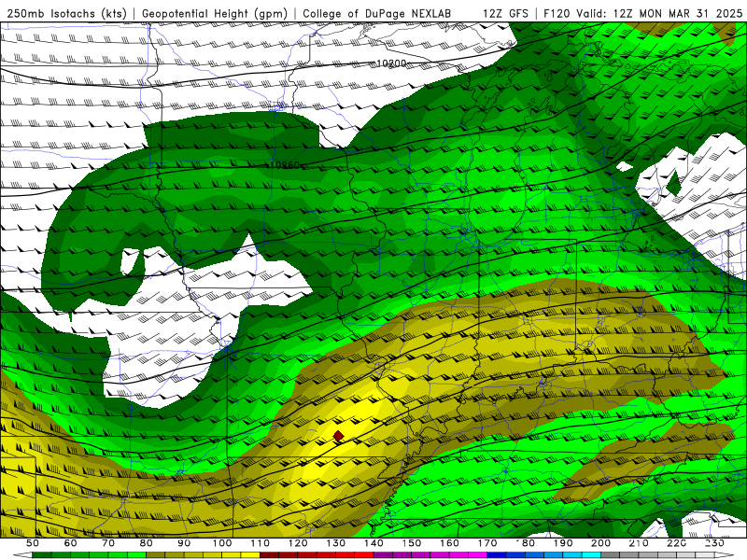
Task: Select the bright yellow swatch before the dark red
Action: (250, 554)
